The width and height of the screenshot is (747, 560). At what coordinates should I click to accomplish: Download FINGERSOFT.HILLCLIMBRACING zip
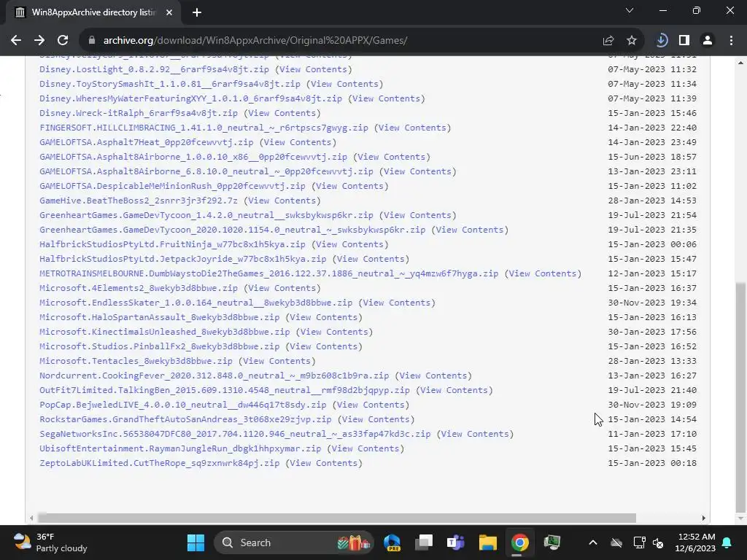pyautogui.click(x=204, y=128)
